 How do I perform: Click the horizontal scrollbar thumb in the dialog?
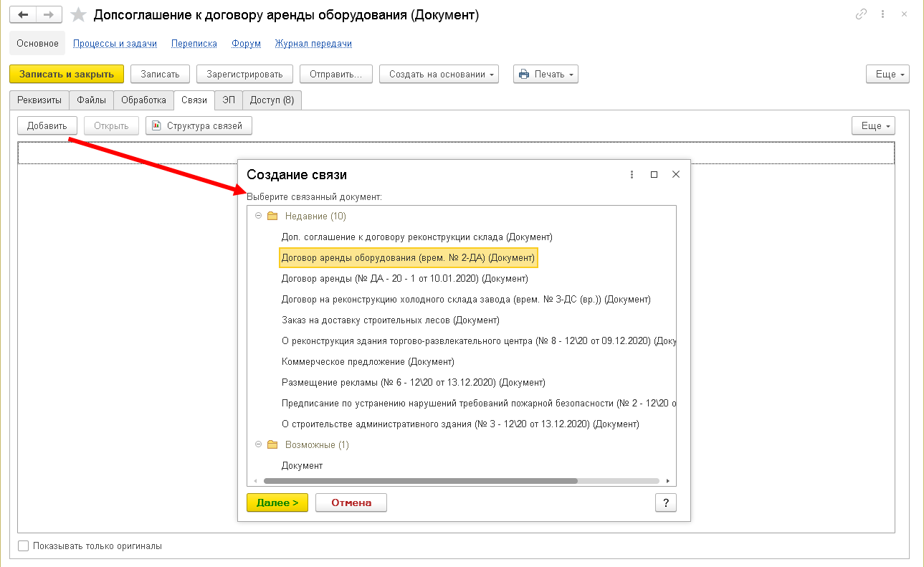click(421, 481)
